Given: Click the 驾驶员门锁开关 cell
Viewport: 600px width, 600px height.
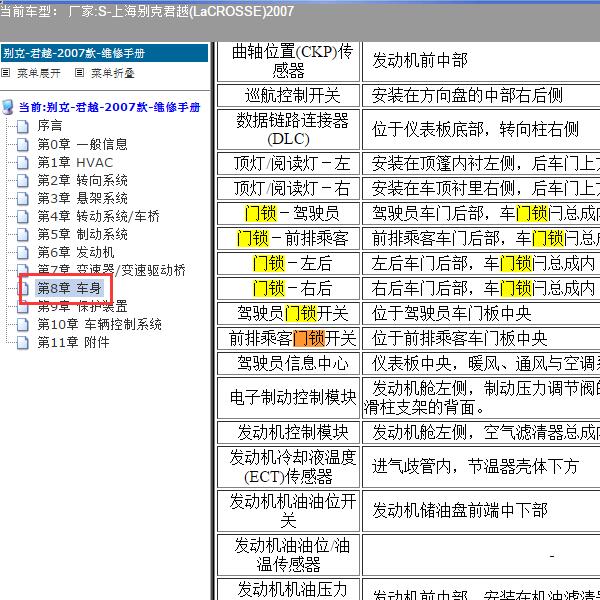Looking at the screenshot, I should point(289,313).
